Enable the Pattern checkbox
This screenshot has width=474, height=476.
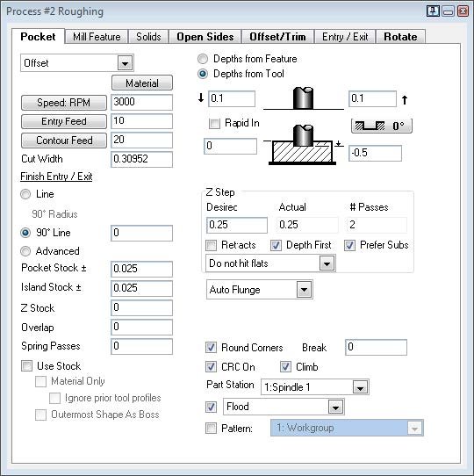point(211,429)
